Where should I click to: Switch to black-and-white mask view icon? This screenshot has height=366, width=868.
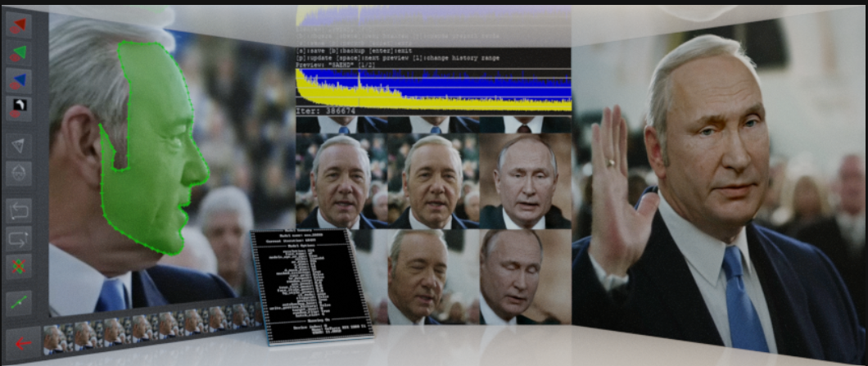(19, 108)
